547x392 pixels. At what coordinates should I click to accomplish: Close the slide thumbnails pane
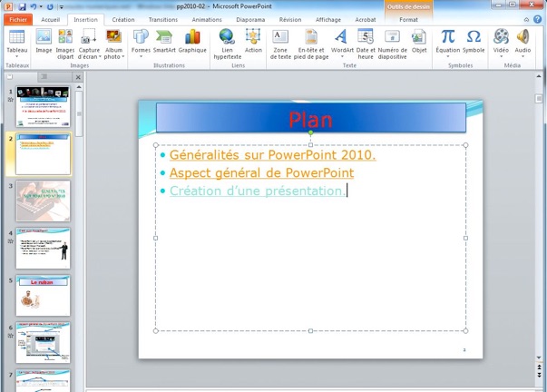(x=78, y=77)
